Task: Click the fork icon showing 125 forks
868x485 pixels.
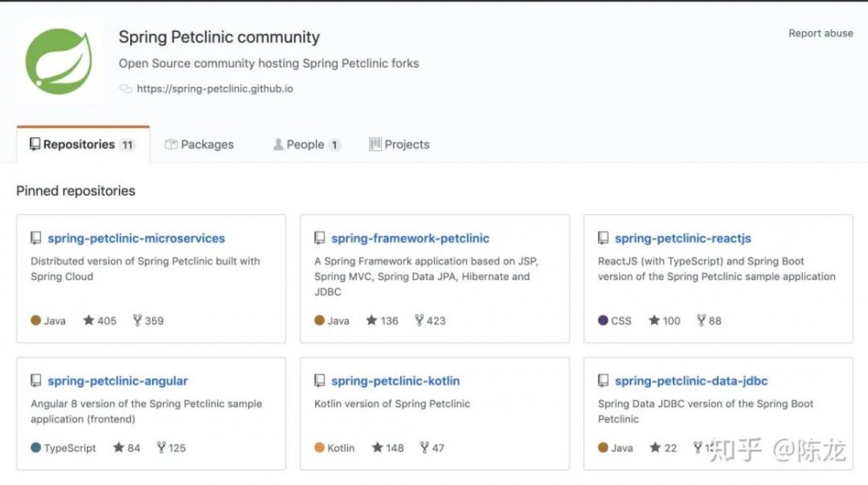Action: (x=161, y=449)
